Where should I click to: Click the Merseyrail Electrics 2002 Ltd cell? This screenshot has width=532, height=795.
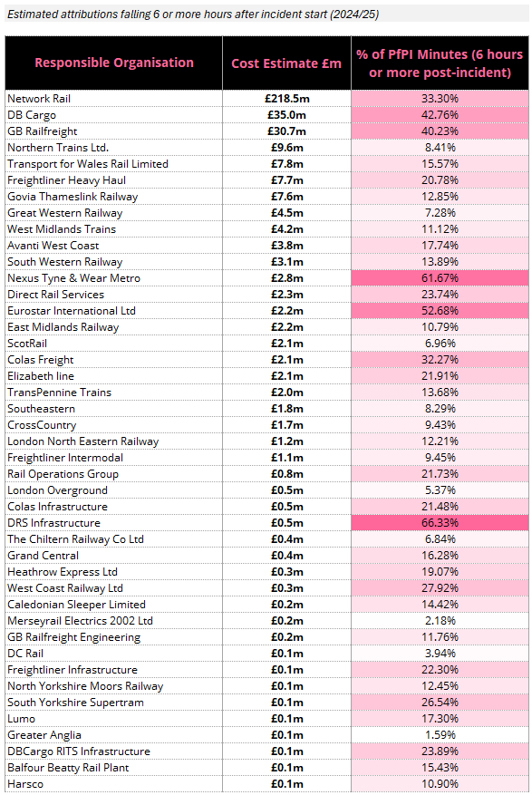pyautogui.click(x=114, y=621)
